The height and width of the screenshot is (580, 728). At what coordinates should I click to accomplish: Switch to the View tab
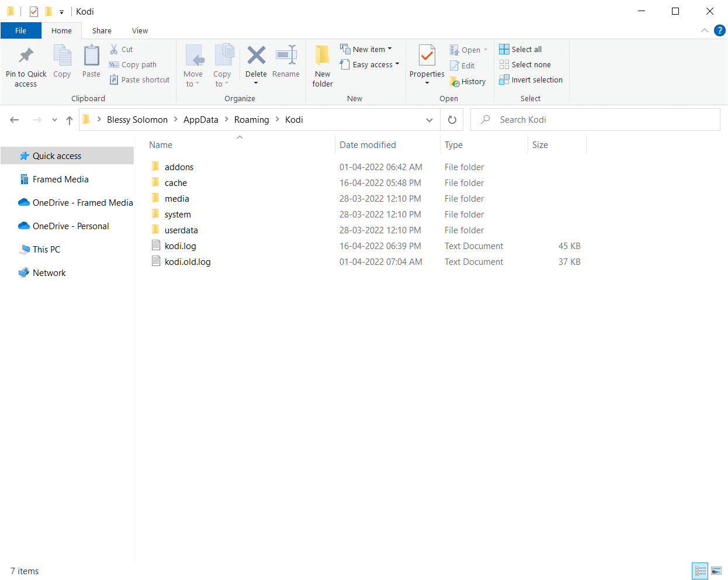pyautogui.click(x=140, y=30)
